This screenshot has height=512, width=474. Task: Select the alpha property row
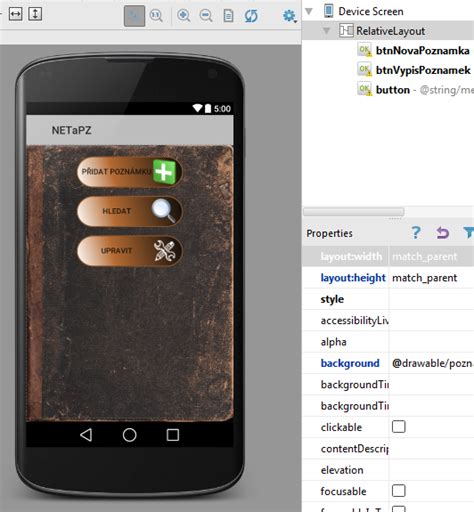tap(388, 342)
